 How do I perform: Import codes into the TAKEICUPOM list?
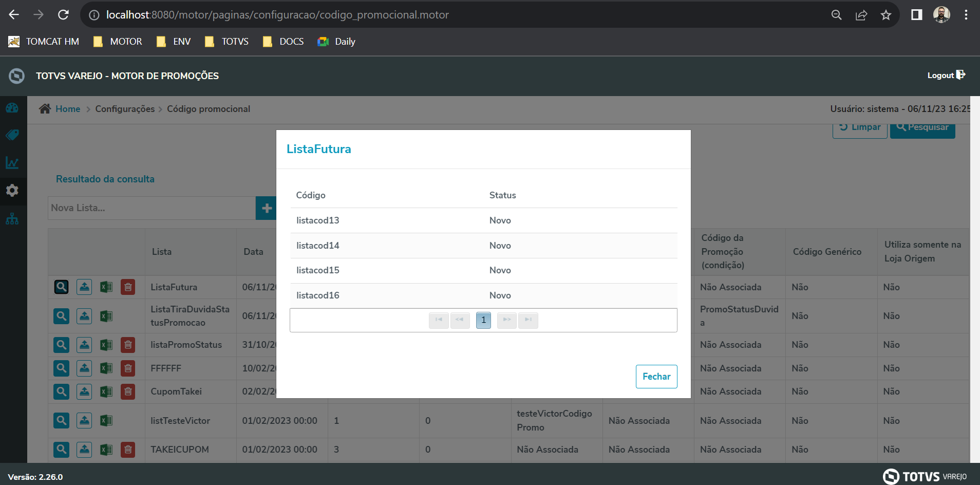click(84, 450)
